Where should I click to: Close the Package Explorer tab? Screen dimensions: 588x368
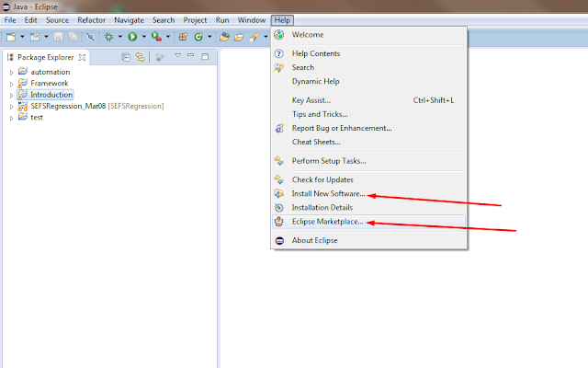(82, 57)
